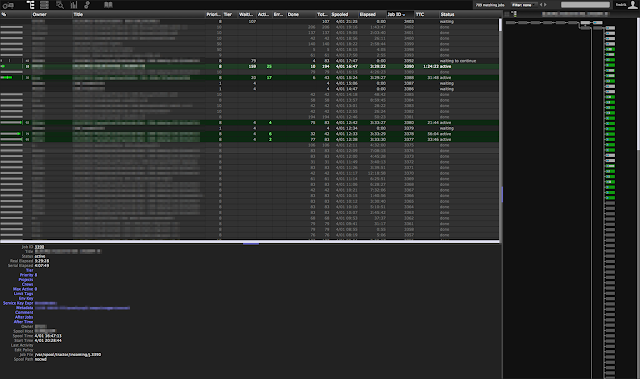The height and width of the screenshot is (379, 640).
Task: Select the job 3388 active row
Action: (x=249, y=78)
